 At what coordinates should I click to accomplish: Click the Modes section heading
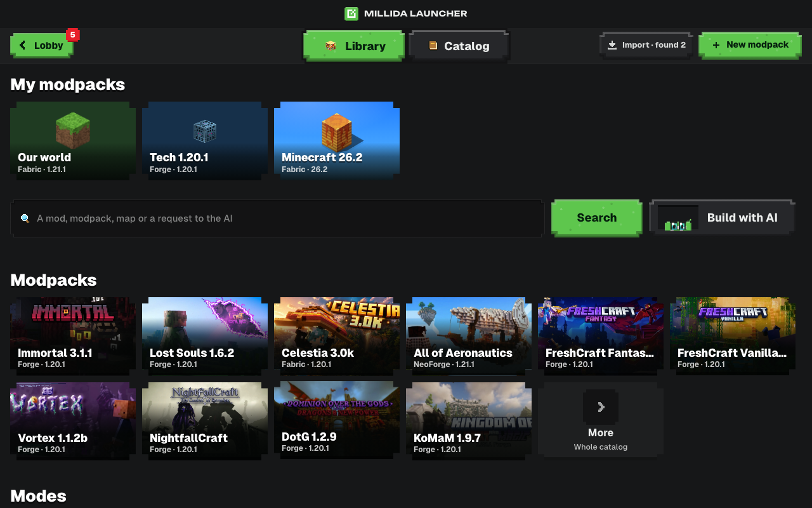pos(39,496)
